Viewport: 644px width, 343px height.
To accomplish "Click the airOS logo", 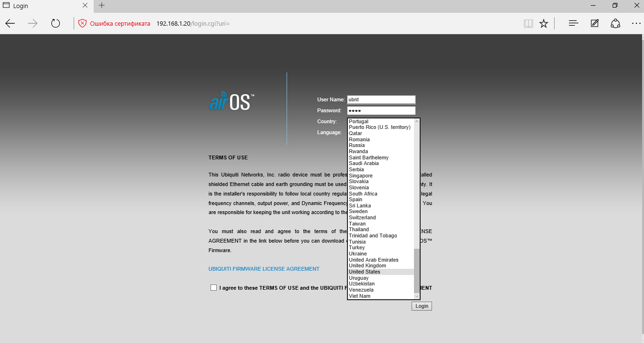I will point(232,101).
